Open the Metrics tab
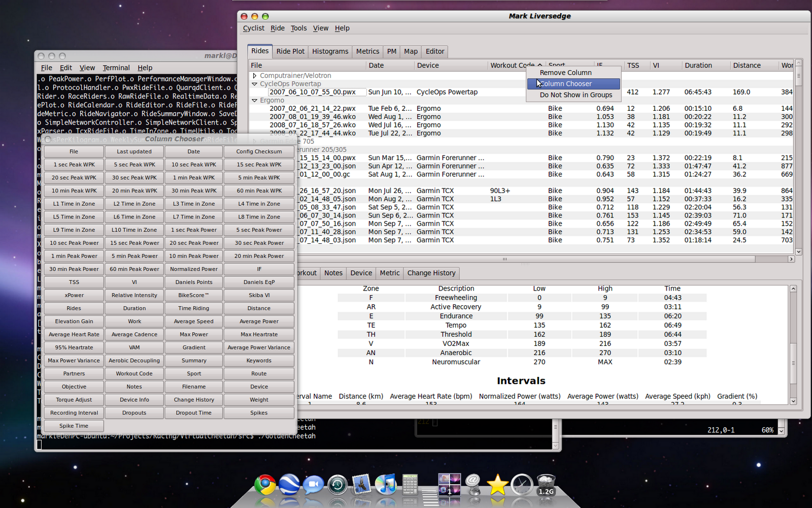 click(367, 51)
